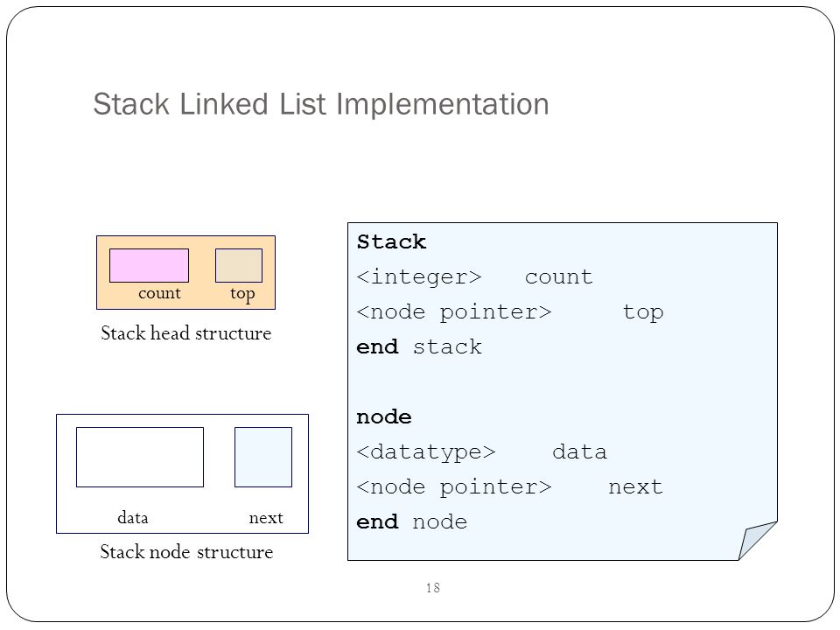Select the light blue next box
This screenshot has width=840, height=630.
263,457
